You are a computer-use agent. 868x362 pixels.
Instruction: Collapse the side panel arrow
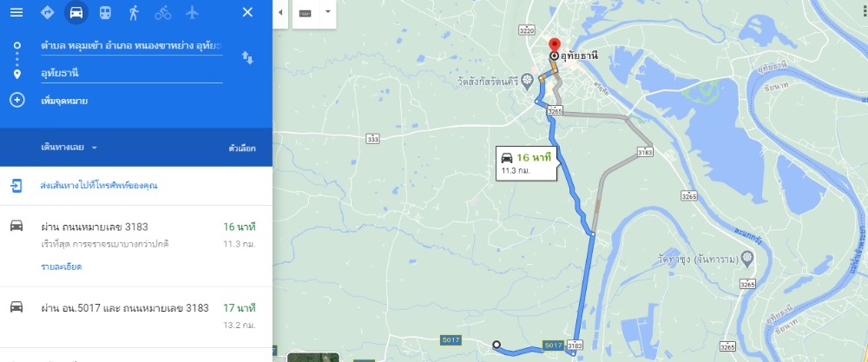point(280,12)
